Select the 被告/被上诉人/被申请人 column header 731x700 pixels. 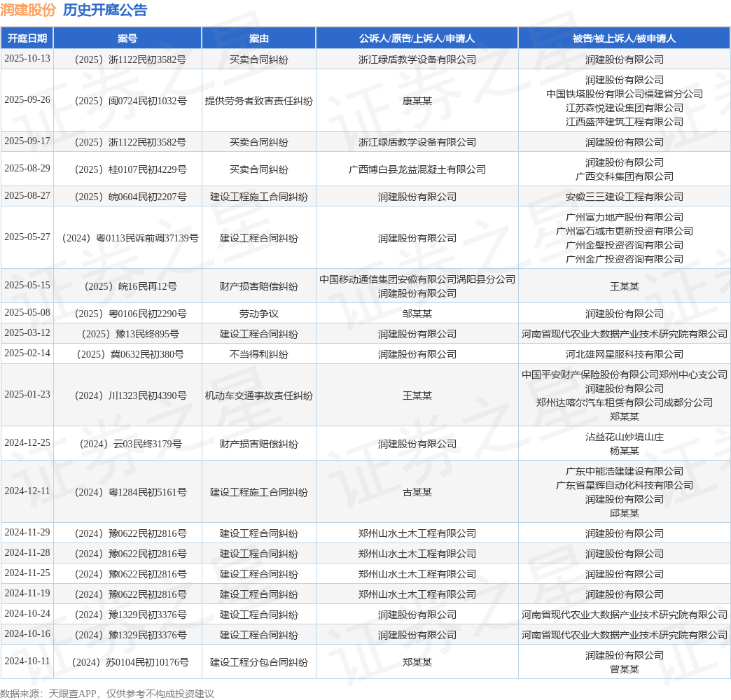point(625,38)
